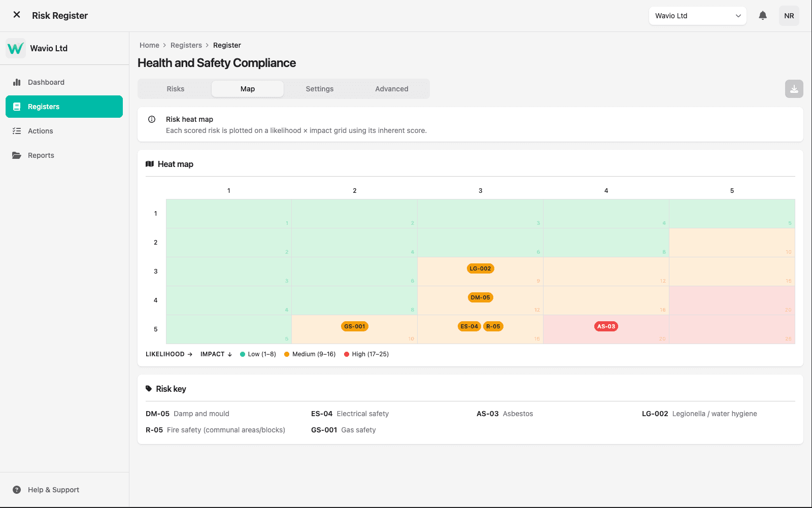This screenshot has width=812, height=508.
Task: Open the Advanced tab
Action: [x=392, y=89]
